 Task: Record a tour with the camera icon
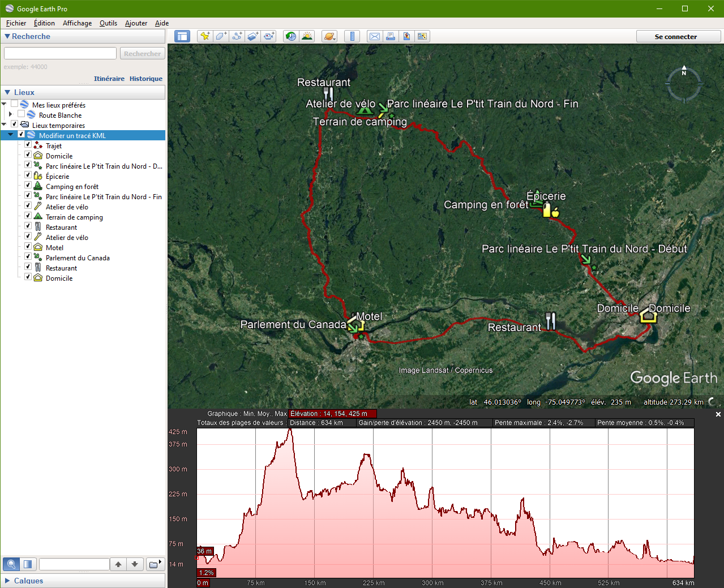point(268,36)
